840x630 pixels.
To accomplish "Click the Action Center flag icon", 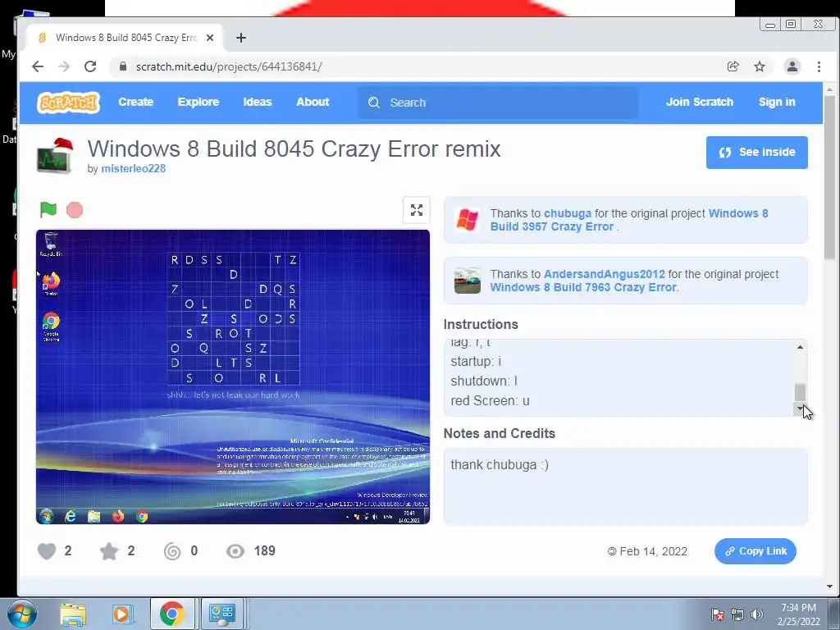I will [718, 614].
